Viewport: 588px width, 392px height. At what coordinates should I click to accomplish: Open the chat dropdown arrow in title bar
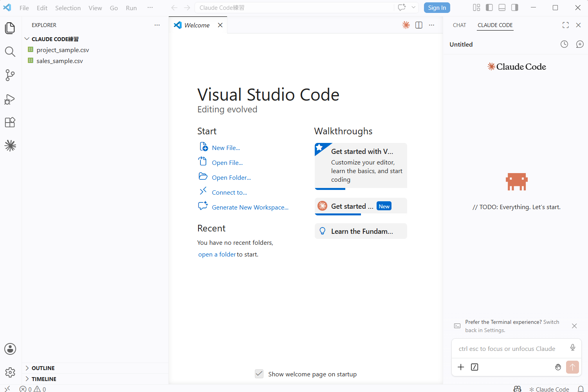pyautogui.click(x=413, y=7)
